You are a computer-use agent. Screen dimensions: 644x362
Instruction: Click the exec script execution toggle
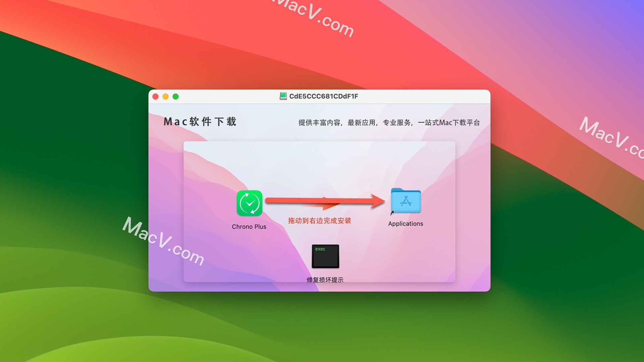tap(325, 256)
